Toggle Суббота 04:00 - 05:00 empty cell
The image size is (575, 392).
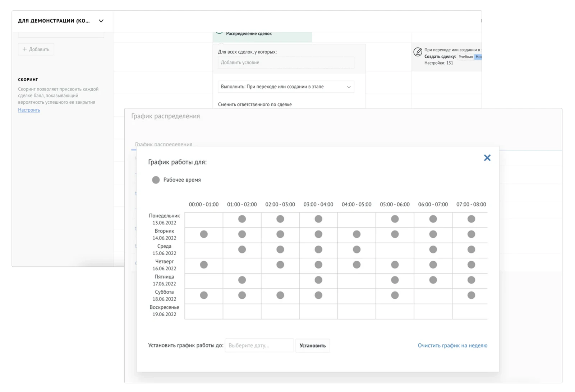(356, 296)
